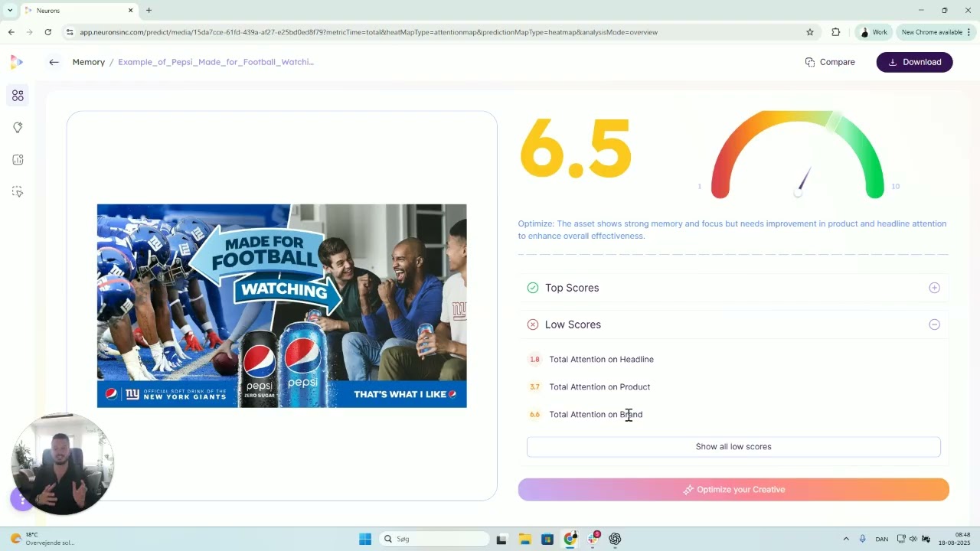Bookmark this page with the star icon

coord(810,32)
